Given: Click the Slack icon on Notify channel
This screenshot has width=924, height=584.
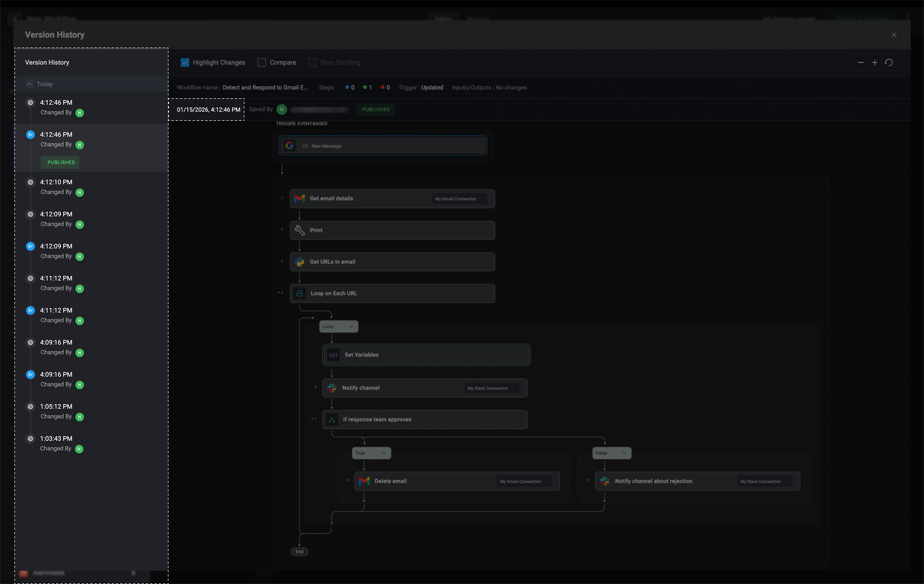Looking at the screenshot, I should (x=332, y=388).
